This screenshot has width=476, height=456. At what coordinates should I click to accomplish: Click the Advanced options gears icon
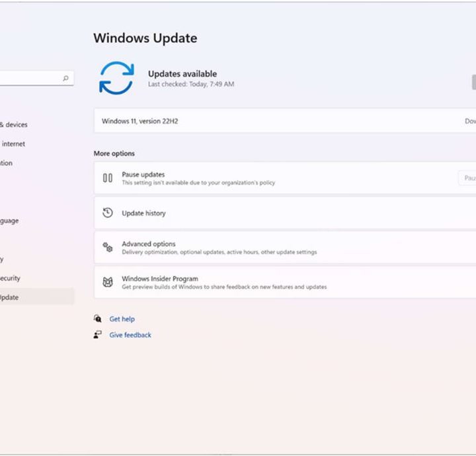pos(108,248)
